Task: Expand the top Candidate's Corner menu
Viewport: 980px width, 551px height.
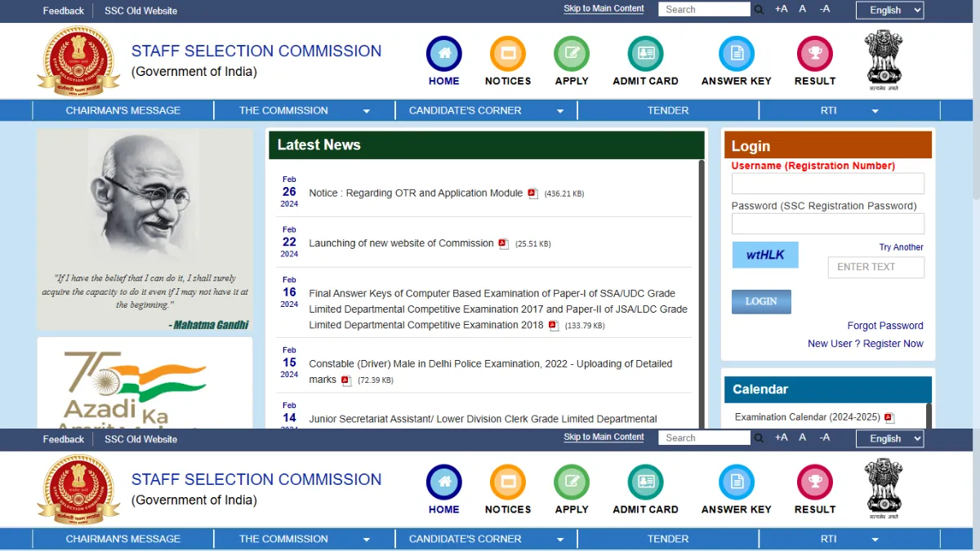Action: point(487,110)
